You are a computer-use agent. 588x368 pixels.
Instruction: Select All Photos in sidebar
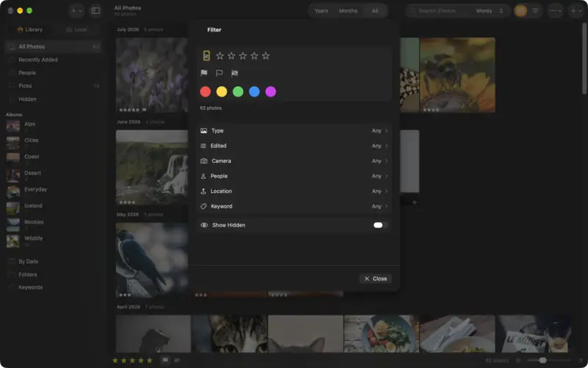[x=53, y=46]
